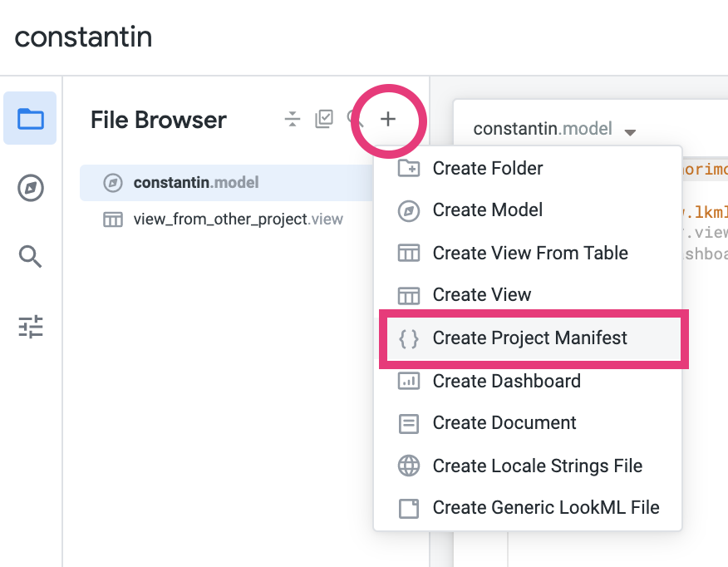Select the Create View menu entry

click(528, 294)
